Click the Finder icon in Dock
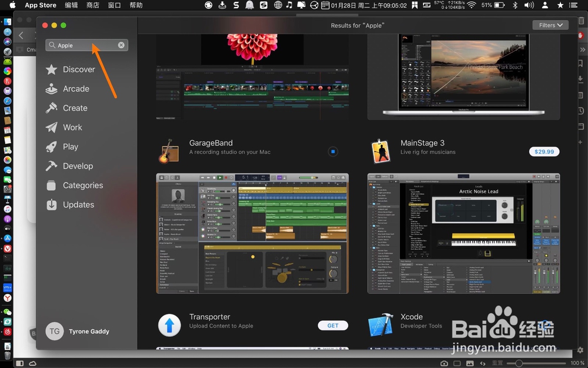Screen dimensions: 588x368 (x=7, y=22)
